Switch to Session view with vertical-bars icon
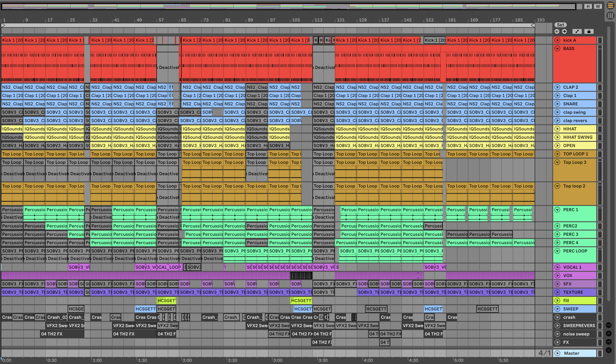616x364 pixels. click(x=610, y=16)
